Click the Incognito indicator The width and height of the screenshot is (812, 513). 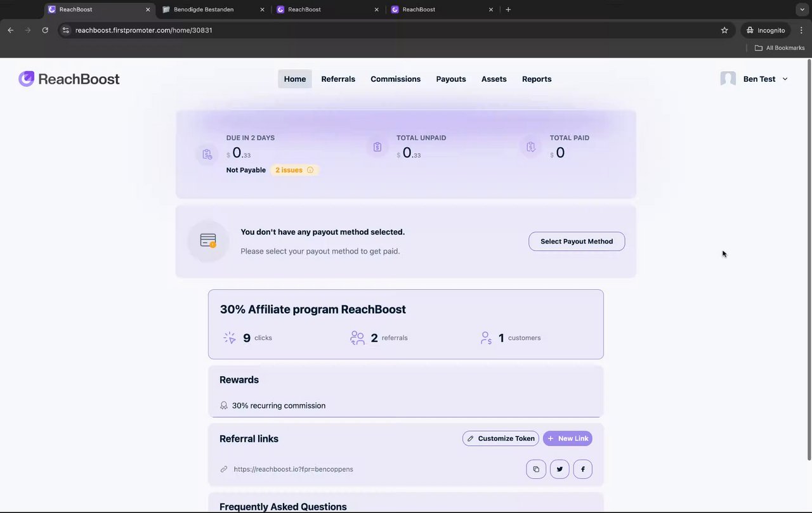pos(766,30)
